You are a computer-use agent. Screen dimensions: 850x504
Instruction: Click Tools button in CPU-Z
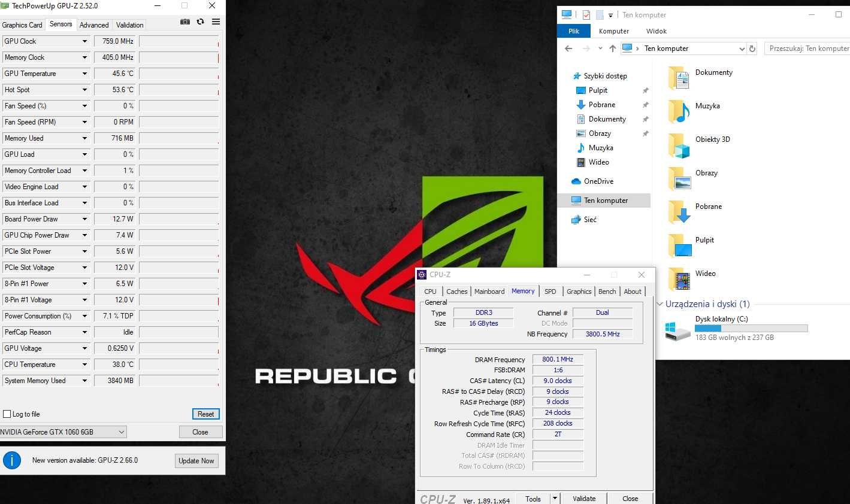point(533,498)
